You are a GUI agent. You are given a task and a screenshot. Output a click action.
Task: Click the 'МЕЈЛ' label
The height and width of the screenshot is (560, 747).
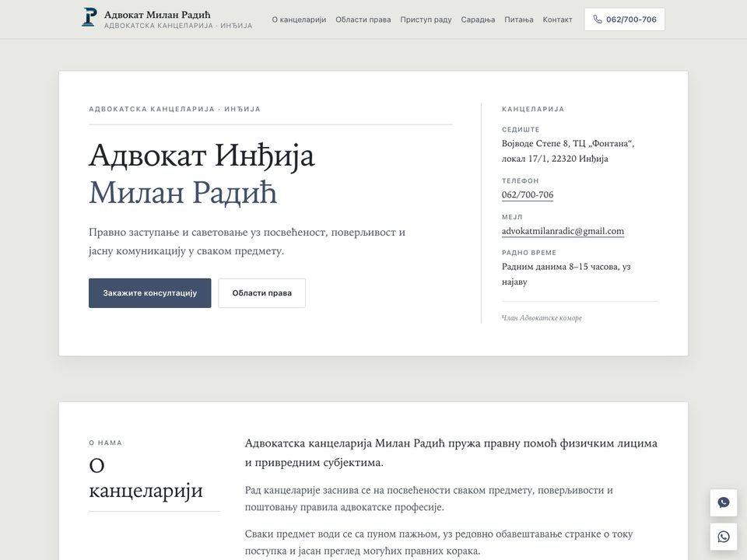pos(512,217)
